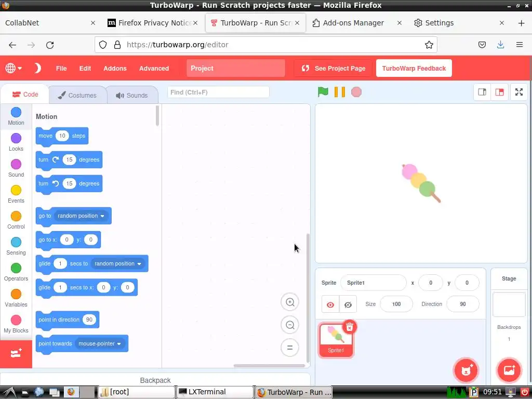The image size is (532, 399).
Task: Zoom in the code workspace
Action: pyautogui.click(x=290, y=302)
